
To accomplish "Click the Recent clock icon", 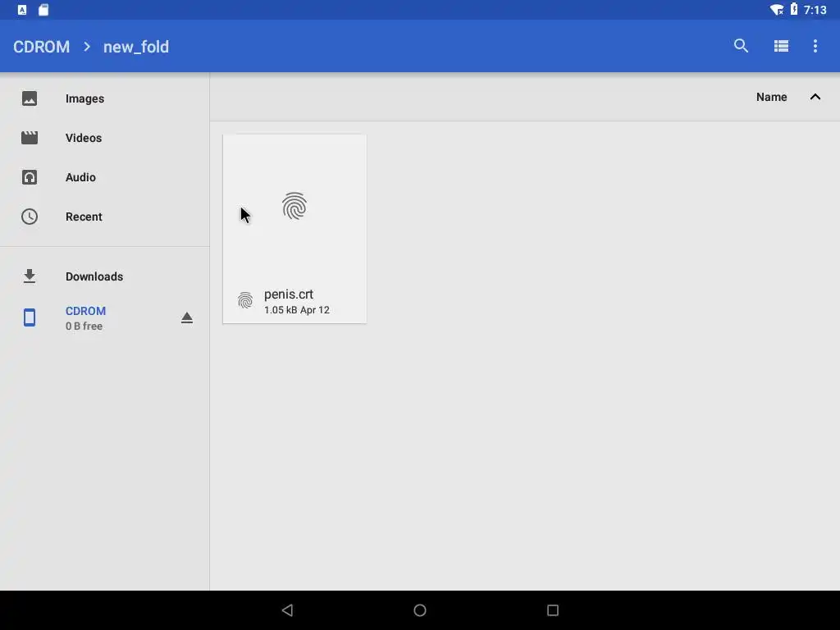I will tap(30, 217).
